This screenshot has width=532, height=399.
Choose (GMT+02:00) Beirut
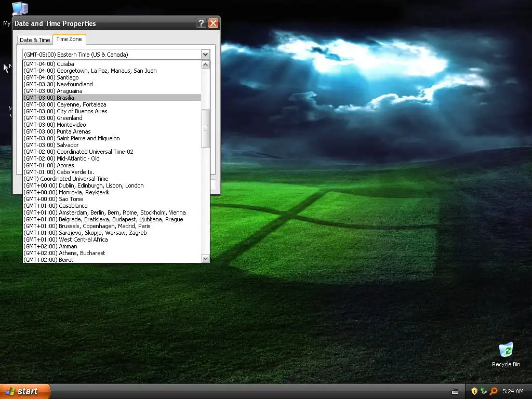coord(112,260)
